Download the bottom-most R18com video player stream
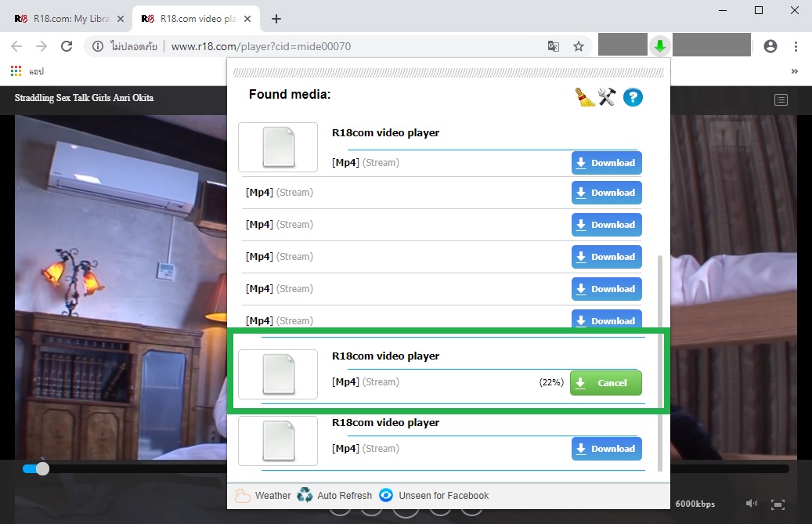Image resolution: width=812 pixels, height=524 pixels. (606, 448)
